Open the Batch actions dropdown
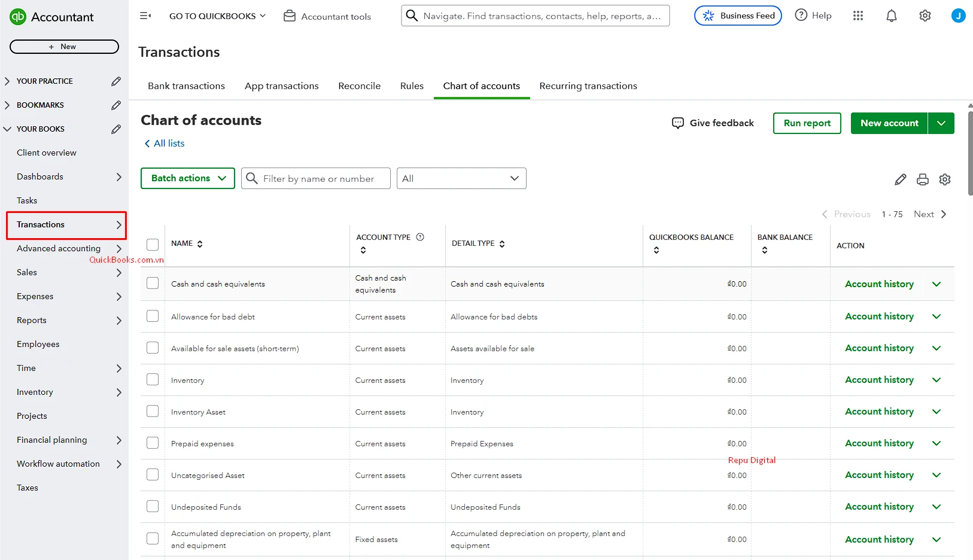973x560 pixels. click(187, 178)
